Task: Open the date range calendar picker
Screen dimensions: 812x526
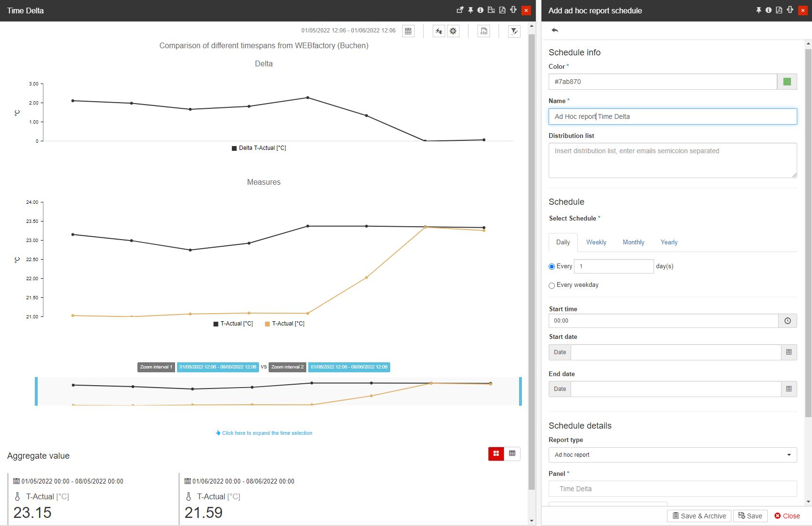Action: (408, 31)
